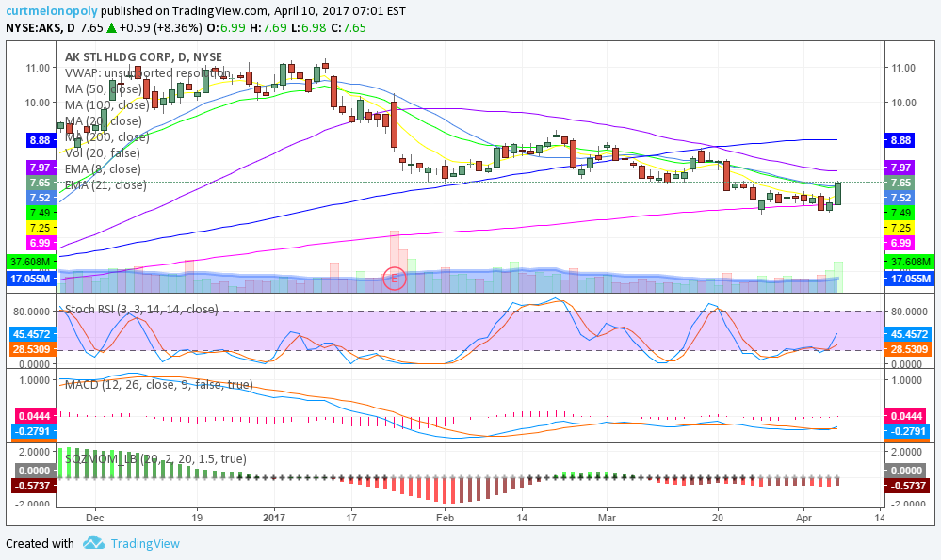941x560 pixels.
Task: Click the -0.2791 MACD value tag on left
Action: tap(34, 431)
